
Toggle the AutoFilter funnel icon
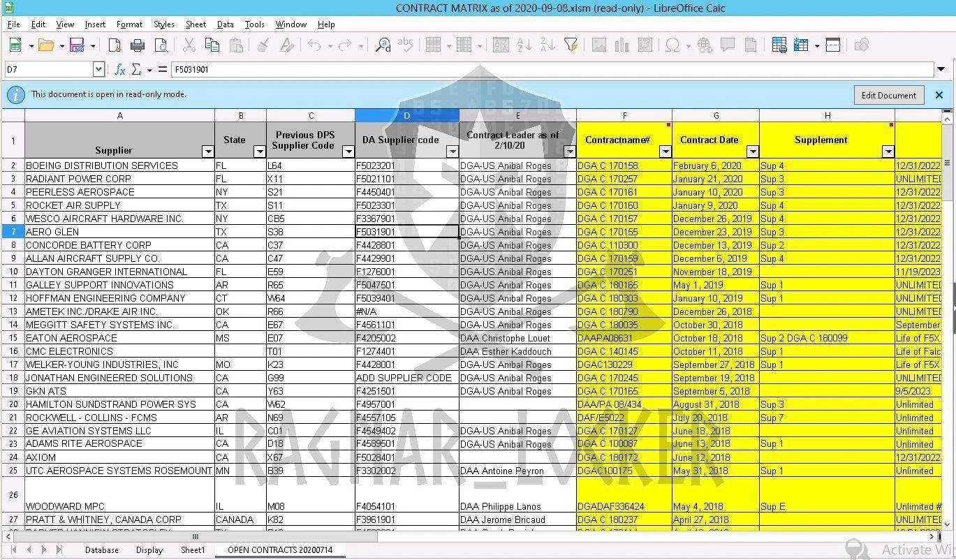(571, 45)
